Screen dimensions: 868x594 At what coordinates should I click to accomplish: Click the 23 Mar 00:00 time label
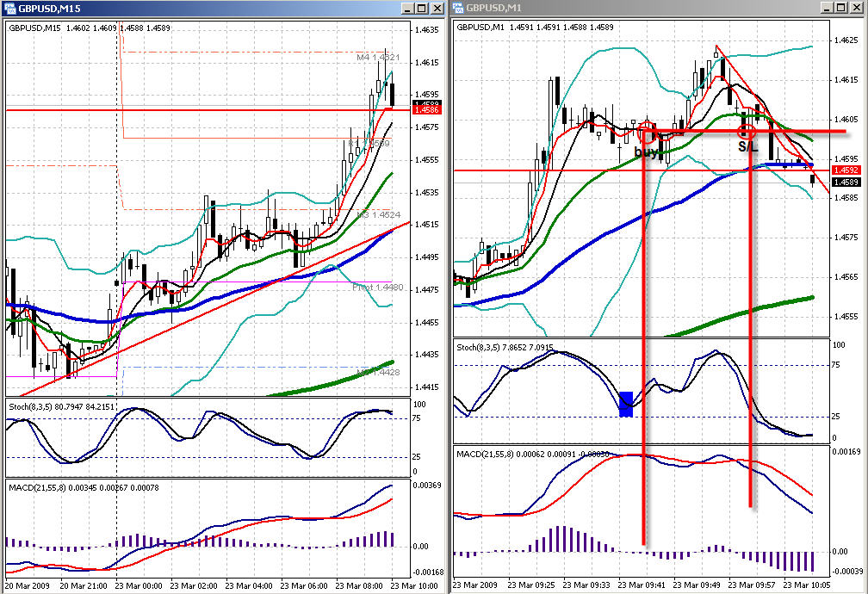point(139,585)
